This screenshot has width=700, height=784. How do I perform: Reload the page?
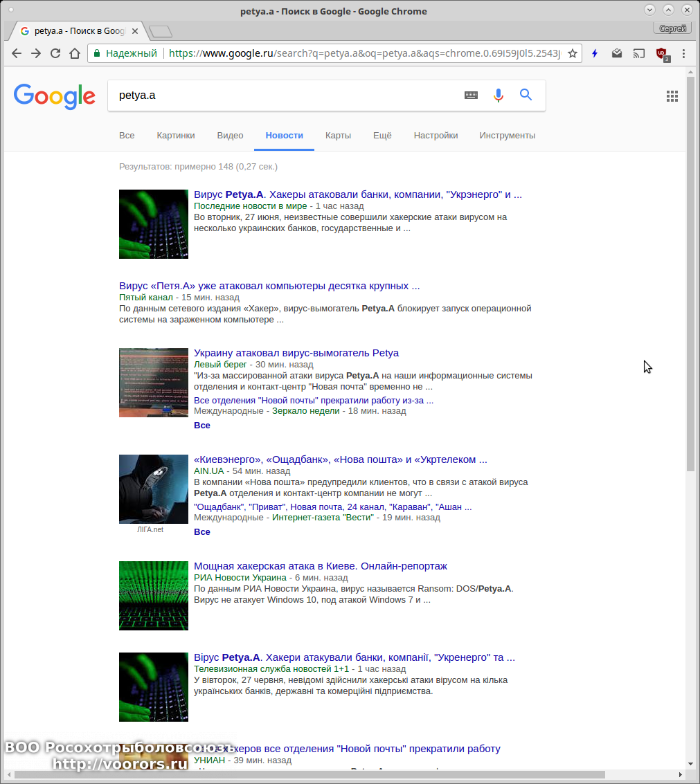55,53
